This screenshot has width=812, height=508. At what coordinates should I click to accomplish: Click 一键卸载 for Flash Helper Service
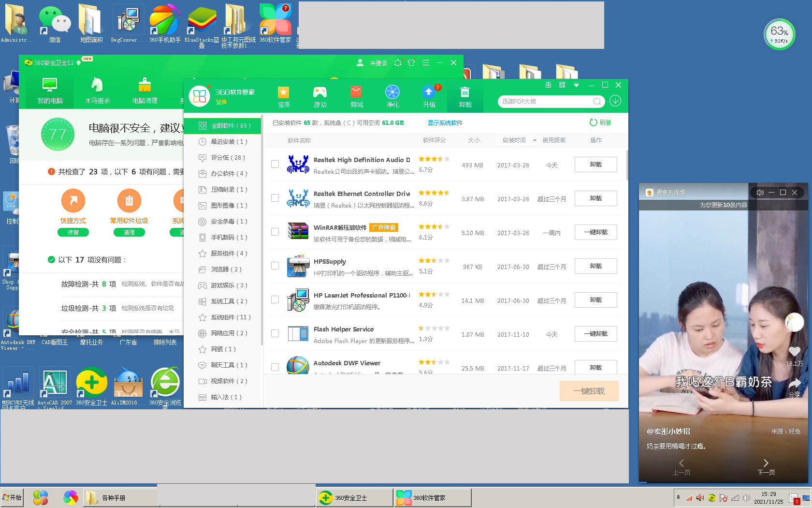click(595, 334)
